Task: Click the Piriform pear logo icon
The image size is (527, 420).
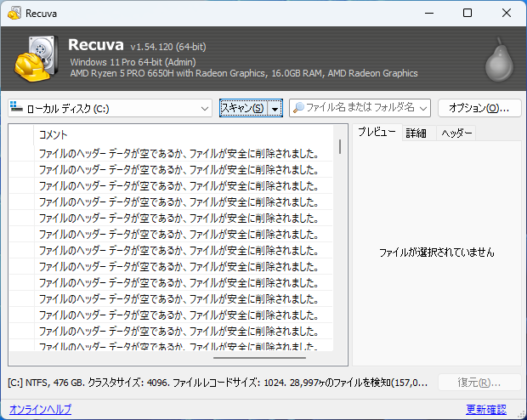Action: (x=499, y=60)
